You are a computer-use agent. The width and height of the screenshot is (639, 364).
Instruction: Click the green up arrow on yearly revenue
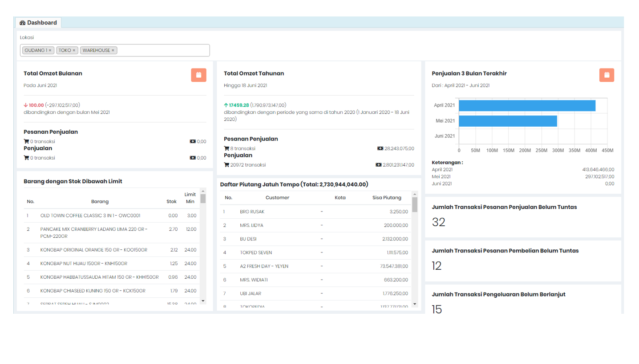(226, 105)
